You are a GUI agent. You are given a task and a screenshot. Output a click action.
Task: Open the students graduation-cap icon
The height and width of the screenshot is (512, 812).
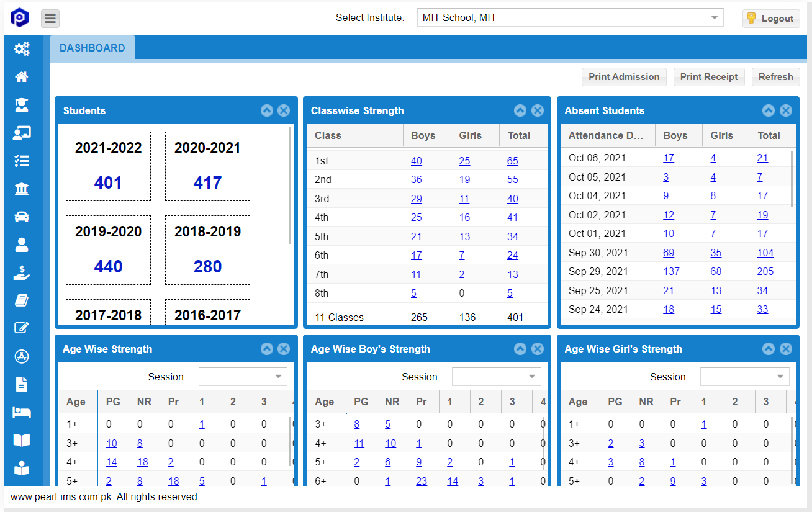tap(21, 105)
